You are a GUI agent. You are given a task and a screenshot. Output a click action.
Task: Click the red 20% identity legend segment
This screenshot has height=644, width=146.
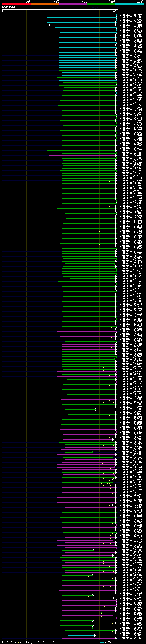pyautogui.click(x=16, y=4)
